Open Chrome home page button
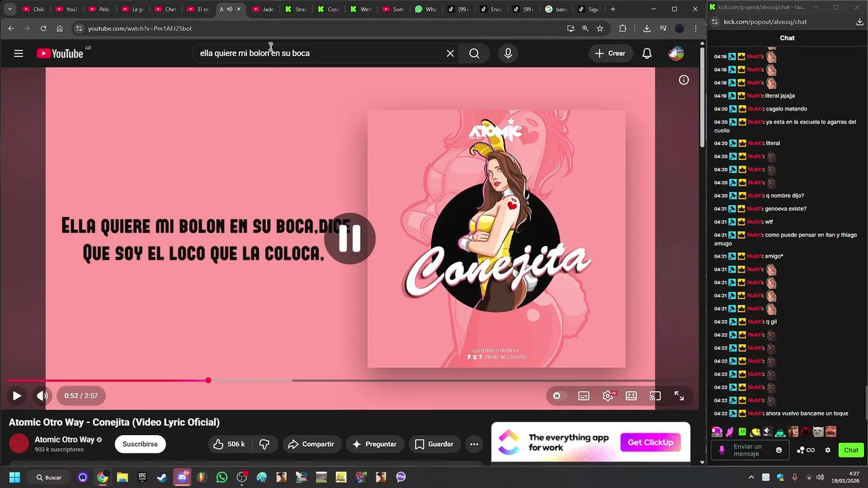The height and width of the screenshot is (488, 868). 60,28
